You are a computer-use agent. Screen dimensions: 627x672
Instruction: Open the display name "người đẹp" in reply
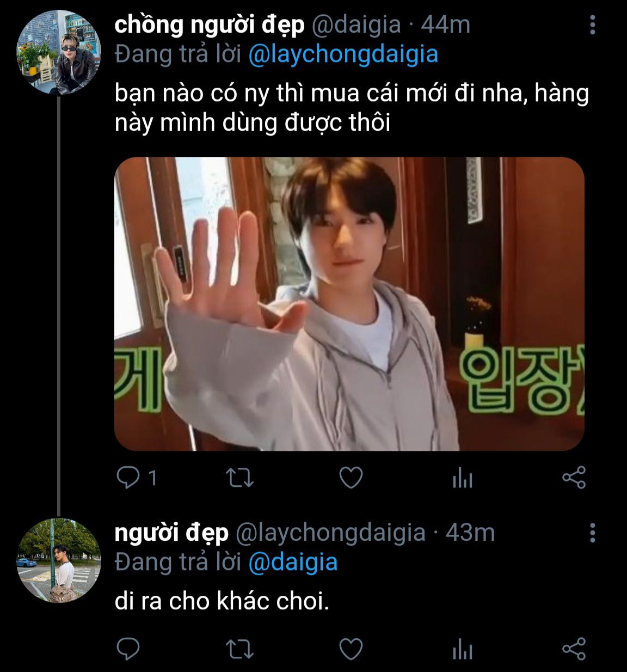point(171,533)
